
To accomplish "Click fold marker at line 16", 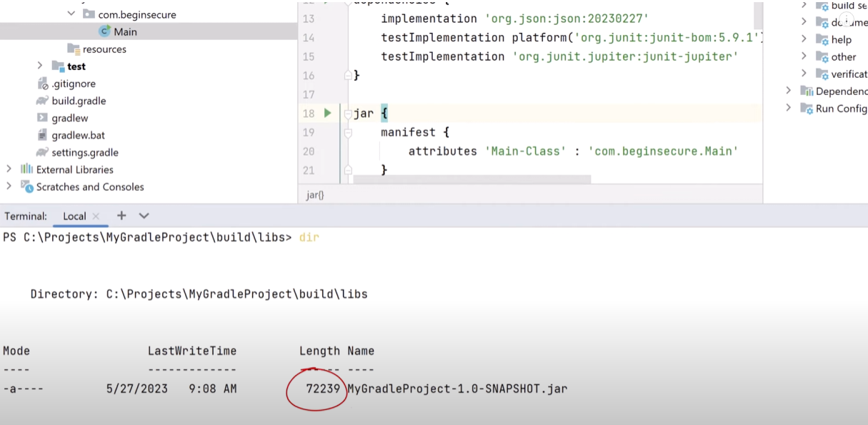I will point(348,75).
